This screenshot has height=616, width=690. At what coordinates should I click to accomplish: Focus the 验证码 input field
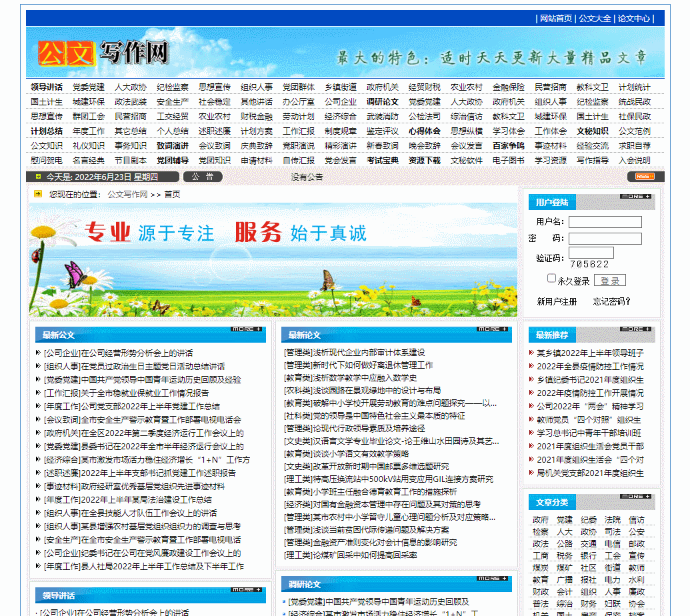tap(591, 253)
